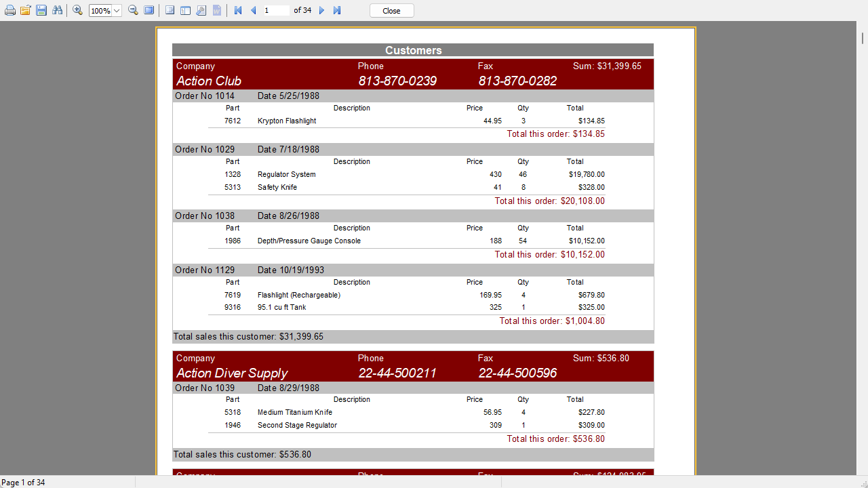Select company name Action Club
Image resolution: width=868 pixels, height=488 pixels.
[x=209, y=81]
